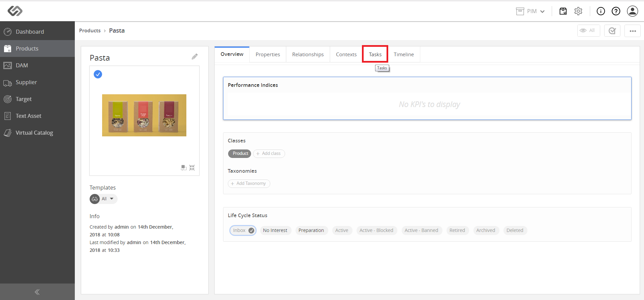Screen dimensions: 644x300
Task: Click Add class button
Action: click(x=269, y=154)
